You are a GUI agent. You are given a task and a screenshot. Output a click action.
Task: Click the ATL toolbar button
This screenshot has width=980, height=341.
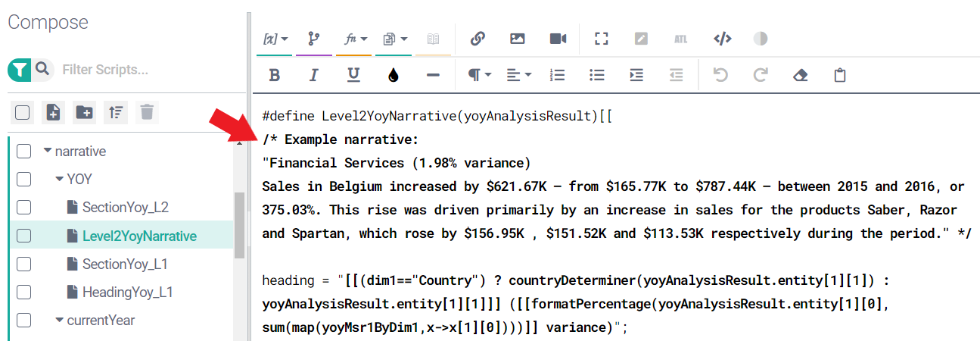coord(680,39)
